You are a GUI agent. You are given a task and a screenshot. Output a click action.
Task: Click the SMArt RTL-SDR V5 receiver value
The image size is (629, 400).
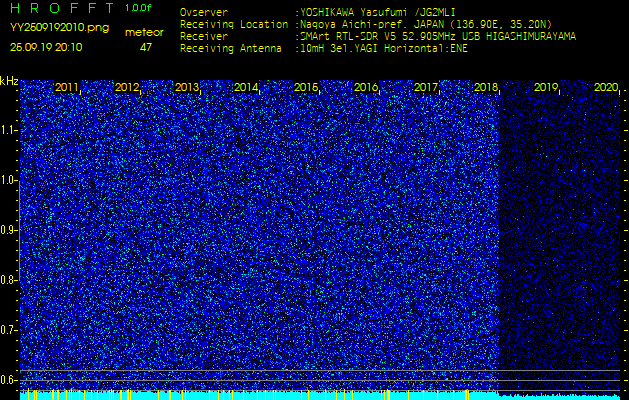438,37
